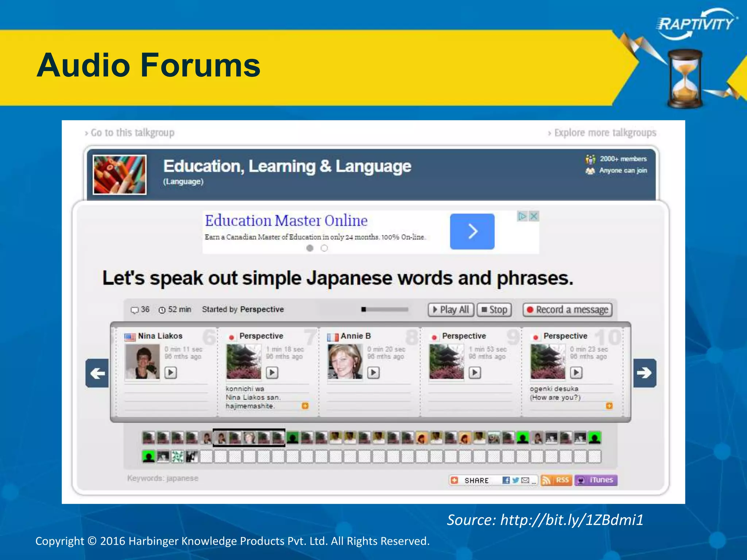This screenshot has width=747, height=560.
Task: Share via email envelope icon
Action: tap(525, 480)
